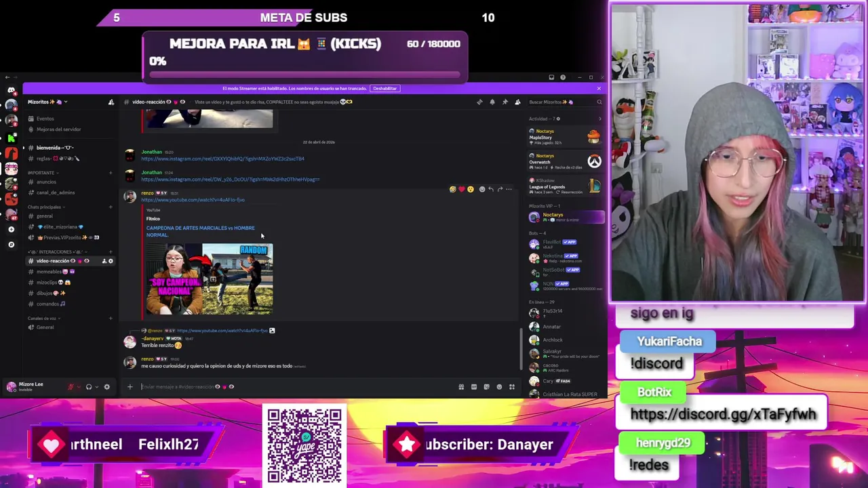
Task: Reply to renzo's message arrow
Action: tap(491, 189)
